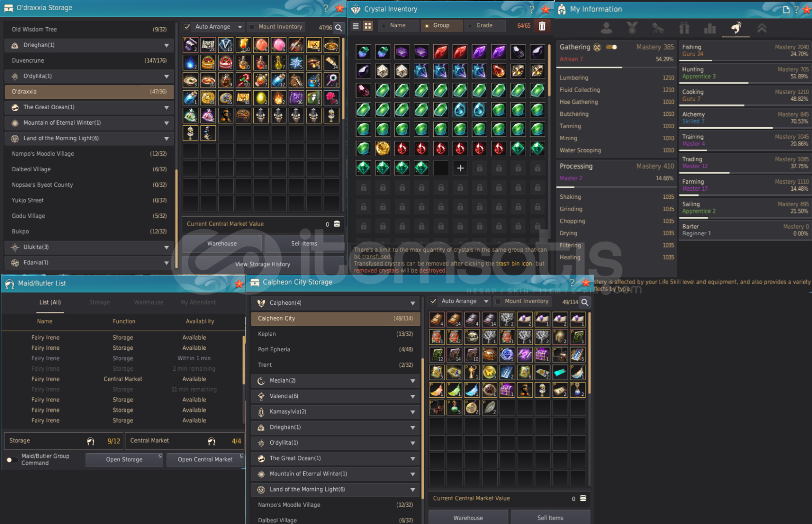Viewport: 812px width, 524px height.
Task: Open the Storage tab in Maid/Butler List
Action: point(99,302)
